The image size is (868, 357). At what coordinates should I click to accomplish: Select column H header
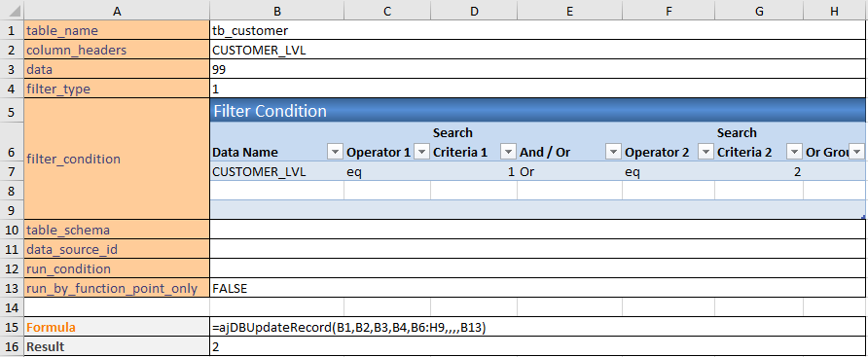pyautogui.click(x=835, y=10)
